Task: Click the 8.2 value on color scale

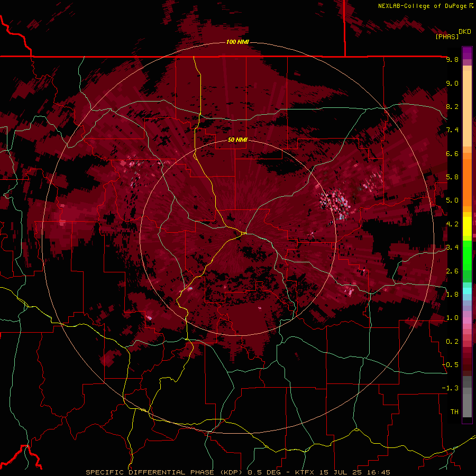Action: tap(452, 106)
